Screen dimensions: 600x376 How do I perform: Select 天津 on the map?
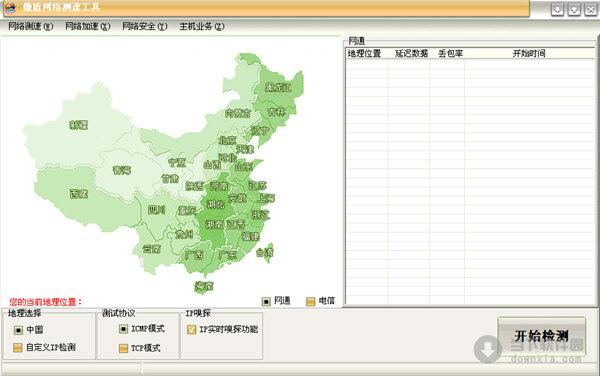tap(245, 149)
